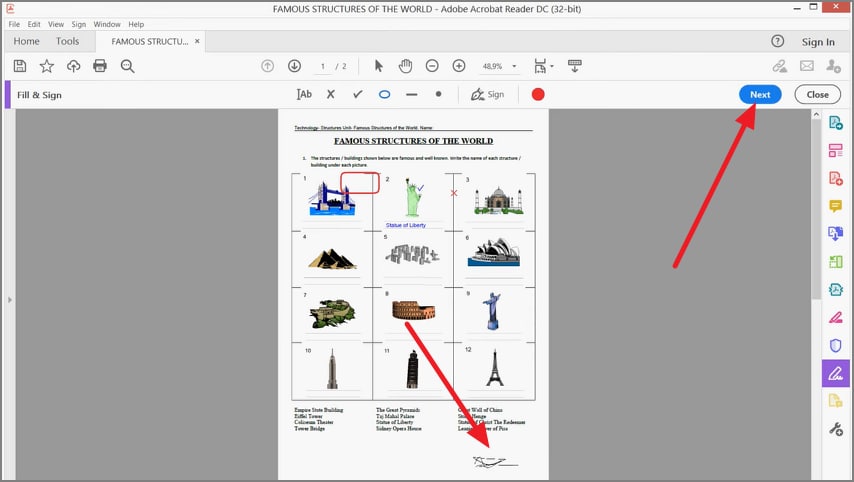Click the share with others person icon
The height and width of the screenshot is (482, 854).
833,66
